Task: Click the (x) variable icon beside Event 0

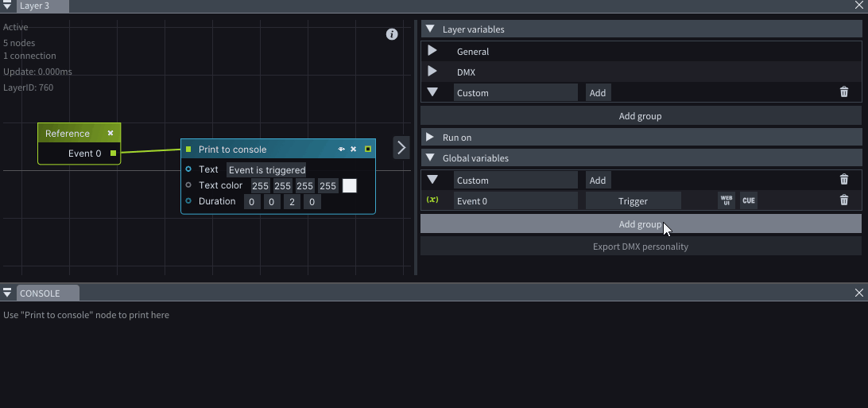Action: (432, 200)
